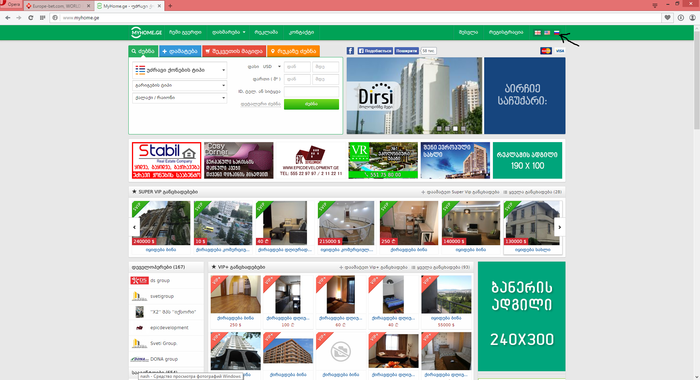Expand the second search dropdown in search form
Screen dimensions: 700x380
point(179,85)
